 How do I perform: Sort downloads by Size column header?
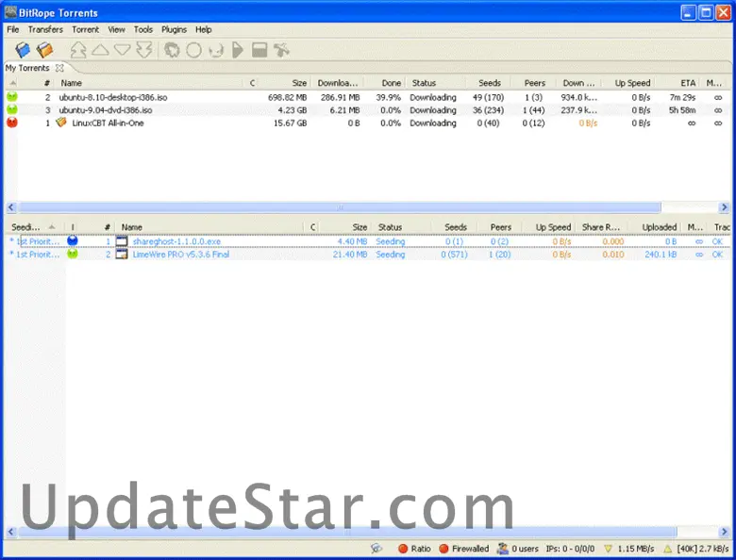[x=299, y=83]
